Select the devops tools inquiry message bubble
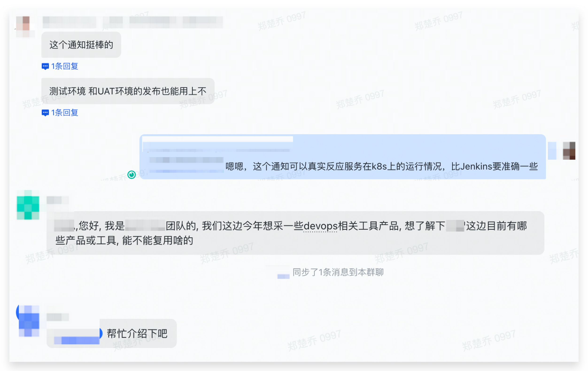588x371 pixels. pos(295,233)
